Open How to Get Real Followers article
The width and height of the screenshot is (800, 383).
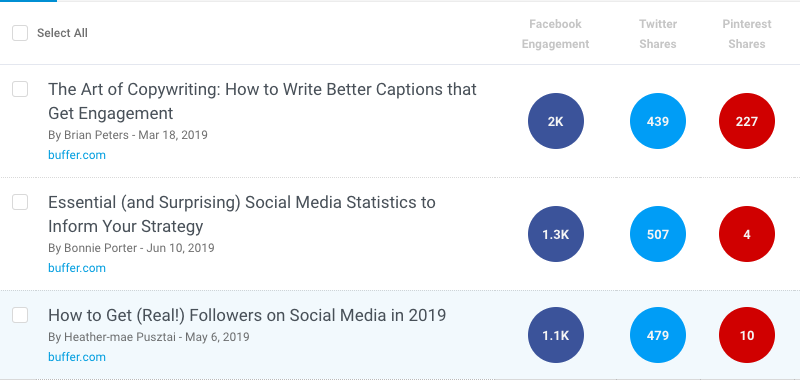[247, 315]
